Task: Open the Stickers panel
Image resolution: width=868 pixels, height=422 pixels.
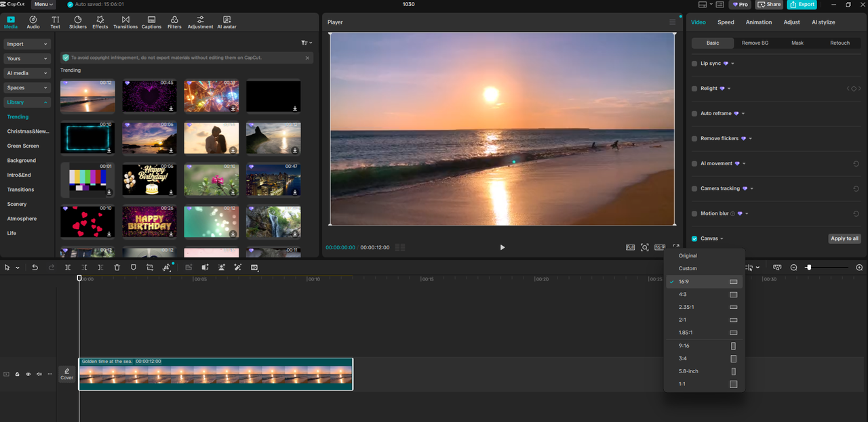Action: click(77, 22)
